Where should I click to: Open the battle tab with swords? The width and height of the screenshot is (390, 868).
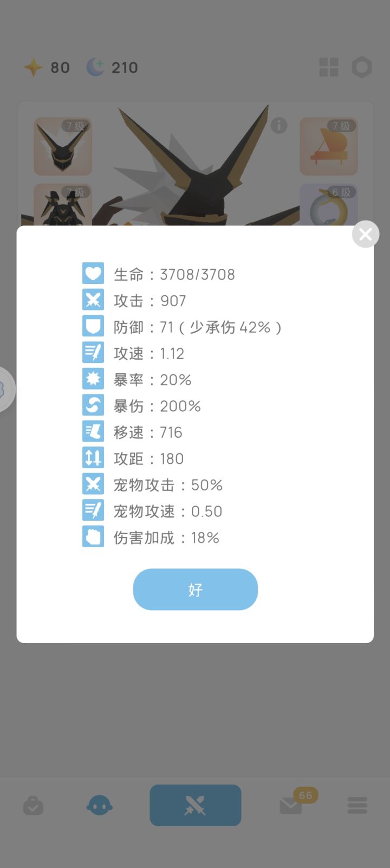[195, 805]
